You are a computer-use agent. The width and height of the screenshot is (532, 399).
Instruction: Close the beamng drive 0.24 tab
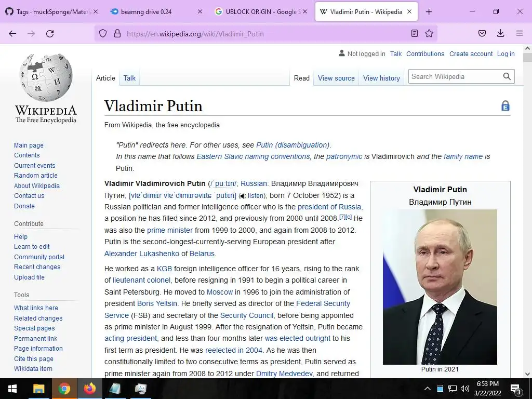pos(200,11)
